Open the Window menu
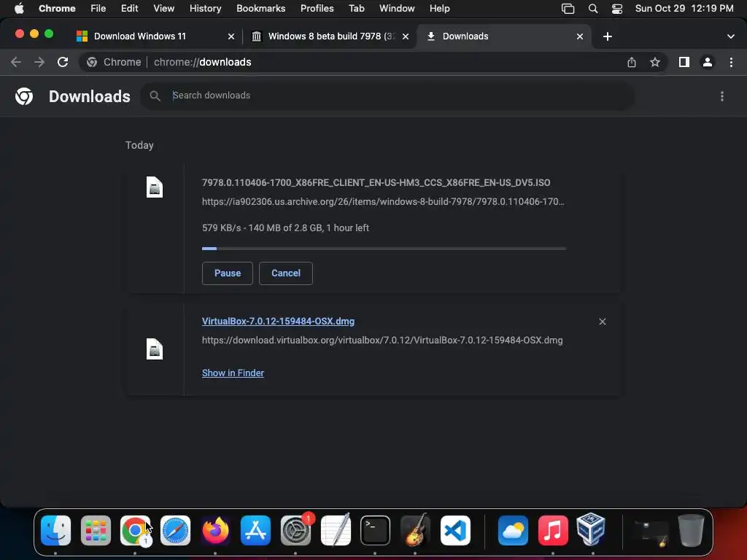 (x=397, y=8)
